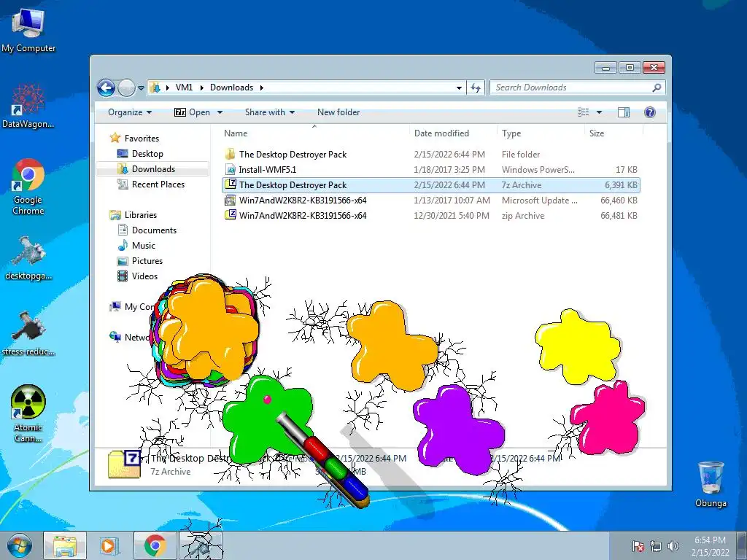Go back with the Explorer back arrow
Screen dimensions: 747x560
(106, 87)
